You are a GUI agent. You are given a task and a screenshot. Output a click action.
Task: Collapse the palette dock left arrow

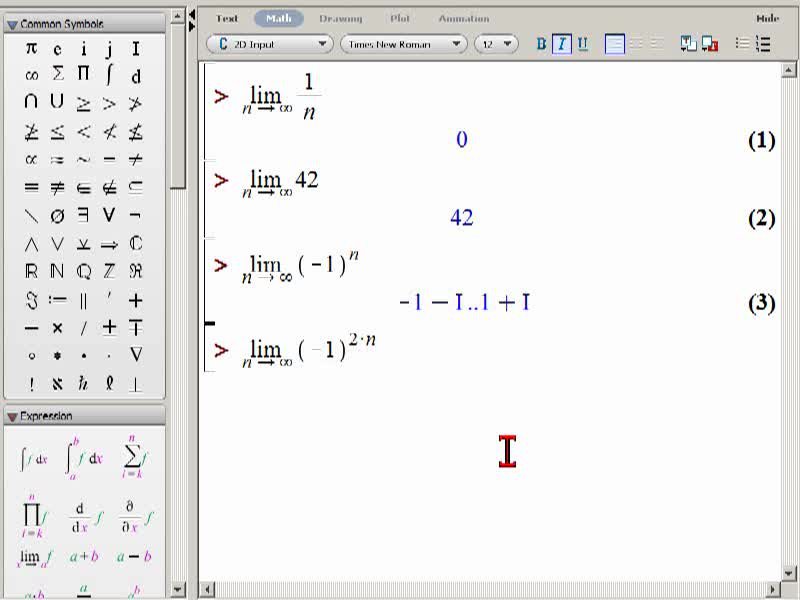192,14
